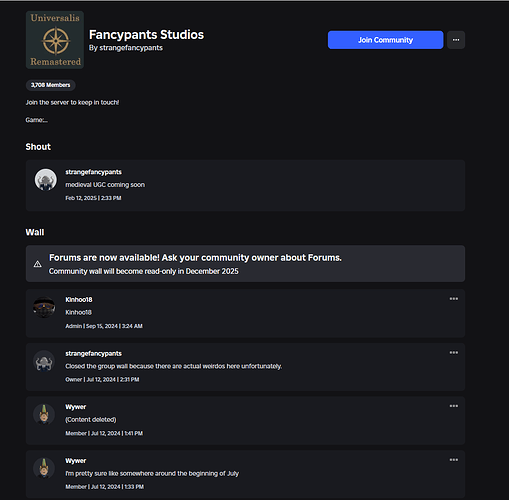Open the more options for Kinhoo18's post
Viewport: 509px width, 500px height.
click(453, 299)
